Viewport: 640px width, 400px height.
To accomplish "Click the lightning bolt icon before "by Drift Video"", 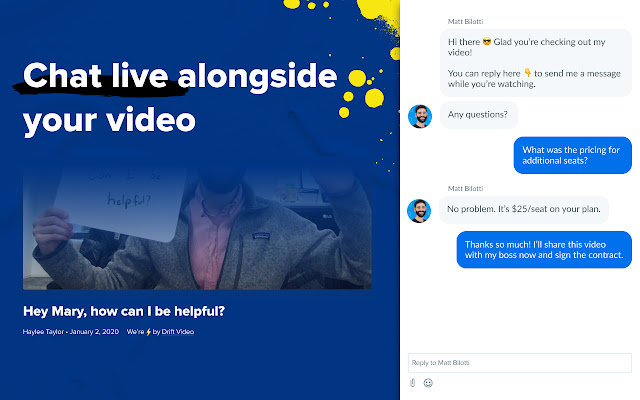I will pos(148,332).
